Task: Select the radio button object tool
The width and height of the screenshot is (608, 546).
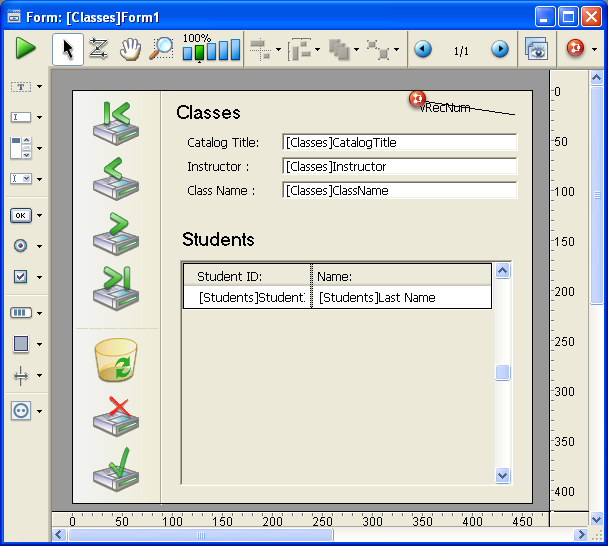Action: tap(21, 246)
